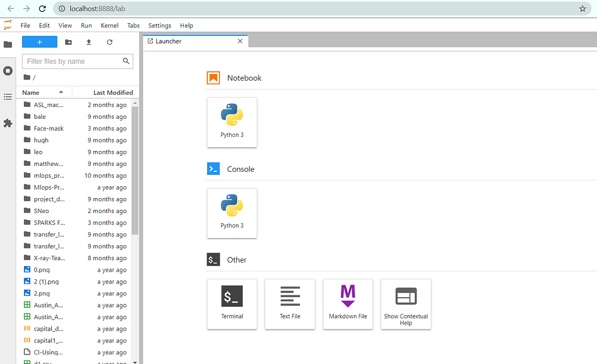Viewport: 597px width, 364px height.
Task: Open the Extension Manager puzzle icon
Action: click(8, 123)
